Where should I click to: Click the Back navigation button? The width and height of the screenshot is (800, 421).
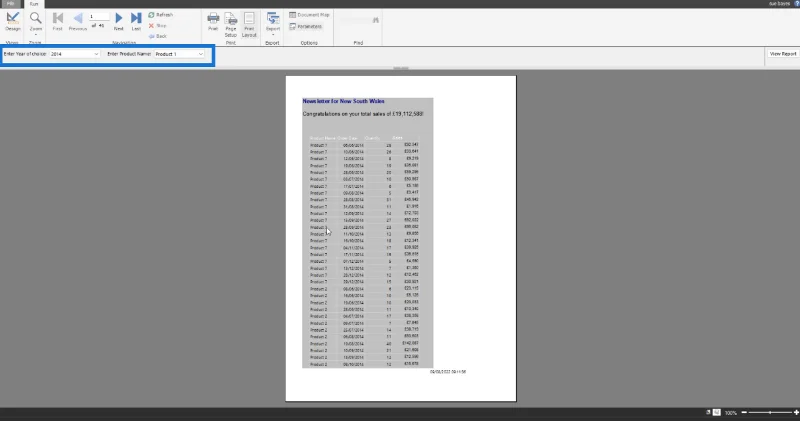[x=158, y=36]
